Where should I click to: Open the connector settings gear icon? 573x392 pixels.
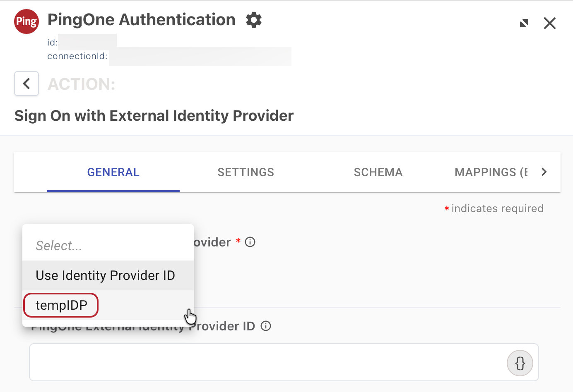(254, 19)
